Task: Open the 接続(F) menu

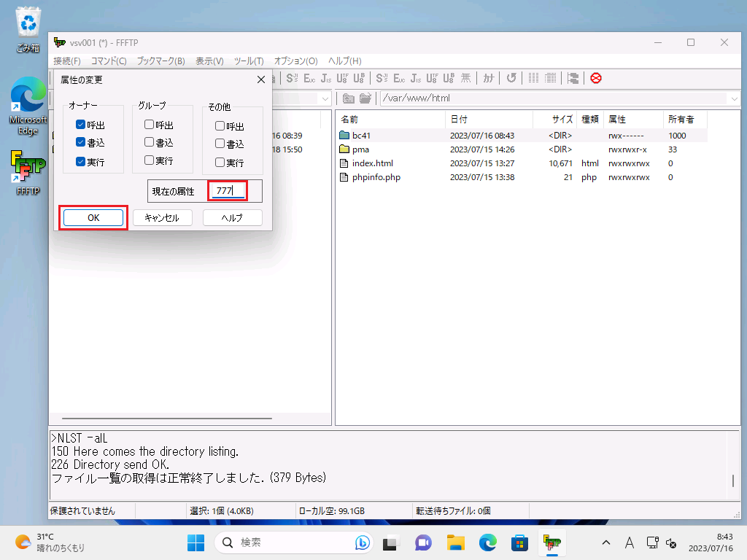Action: 67,61
